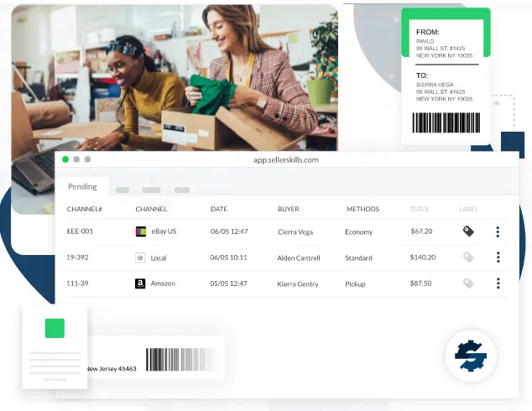
Task: Select order number 111-39
Action: pos(77,284)
